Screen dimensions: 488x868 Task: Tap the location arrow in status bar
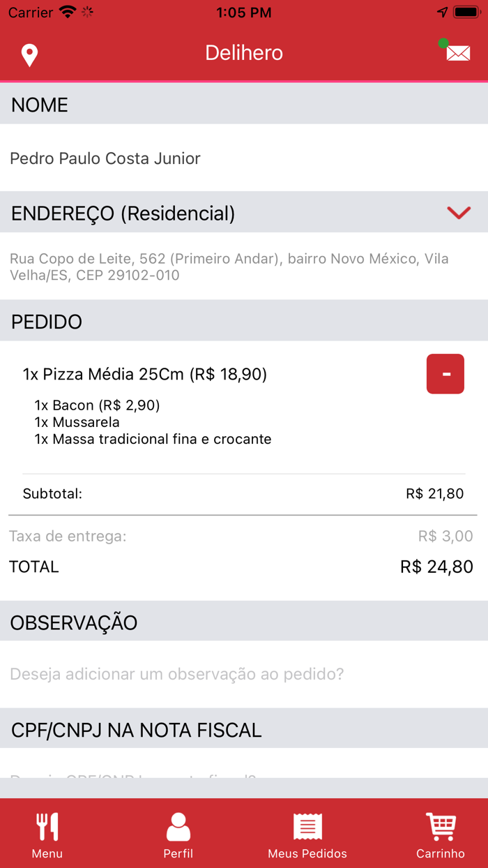(x=443, y=12)
